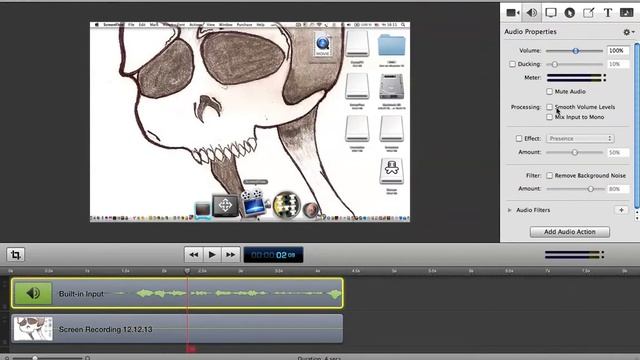Open the Audio Properties gear menu
The width and height of the screenshot is (640, 360).
tap(628, 32)
